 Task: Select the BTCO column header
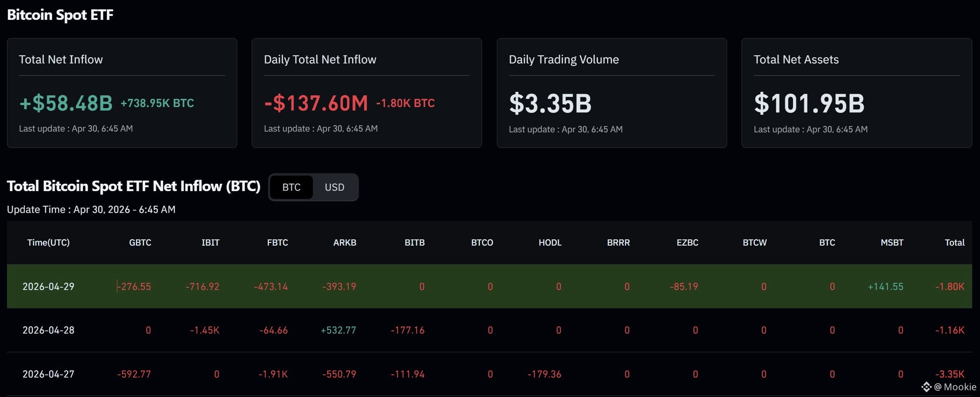click(x=482, y=242)
